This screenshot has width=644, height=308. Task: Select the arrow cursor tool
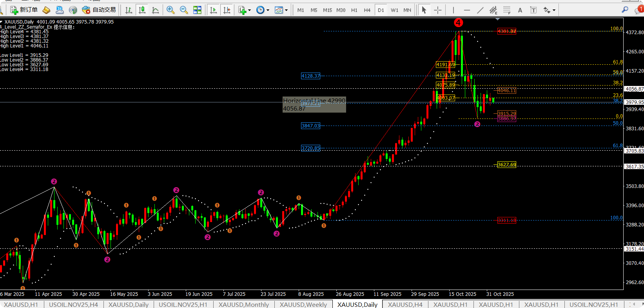pyautogui.click(x=424, y=10)
